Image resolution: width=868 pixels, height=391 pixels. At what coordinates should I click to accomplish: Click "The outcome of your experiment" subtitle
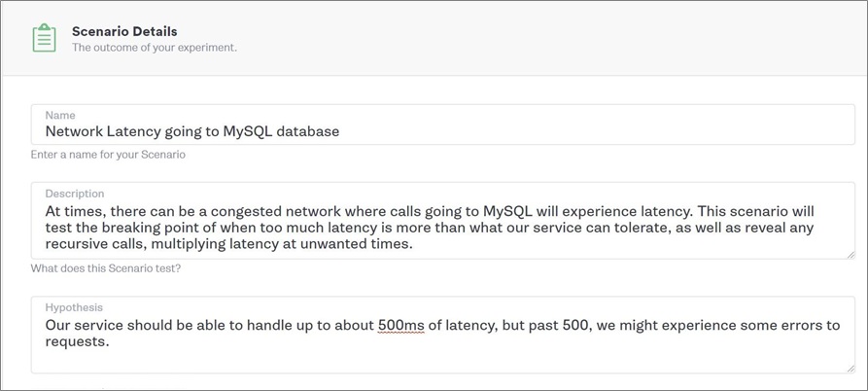pos(155,48)
